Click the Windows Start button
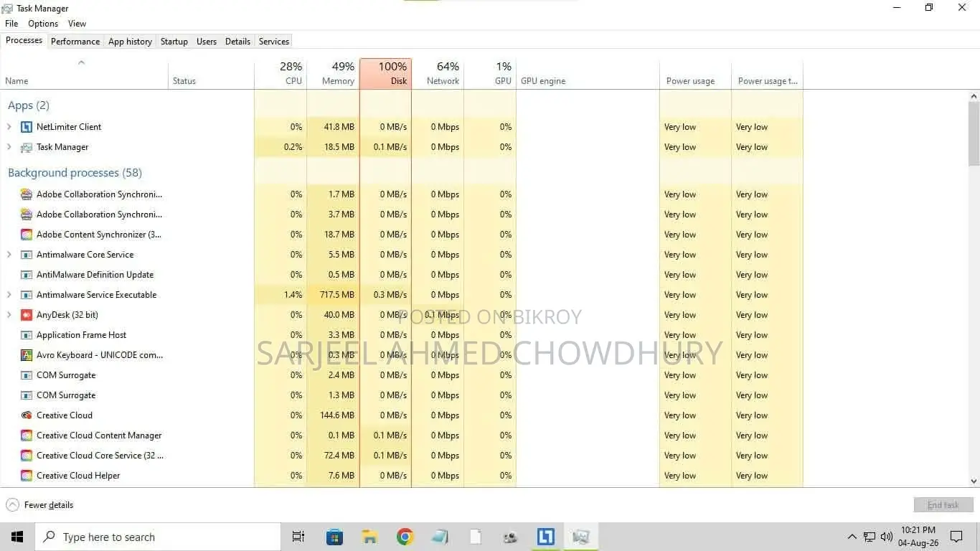The height and width of the screenshot is (551, 980). coord(17,537)
